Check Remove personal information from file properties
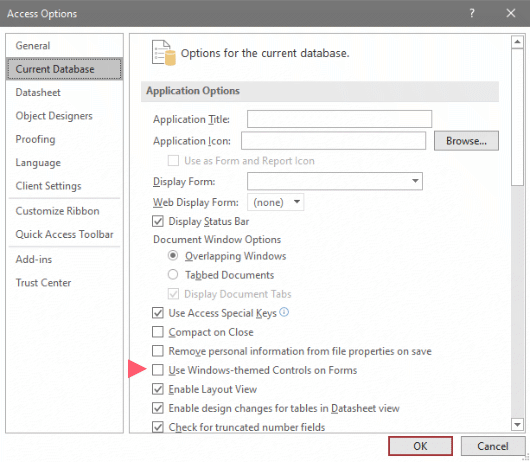 158,351
